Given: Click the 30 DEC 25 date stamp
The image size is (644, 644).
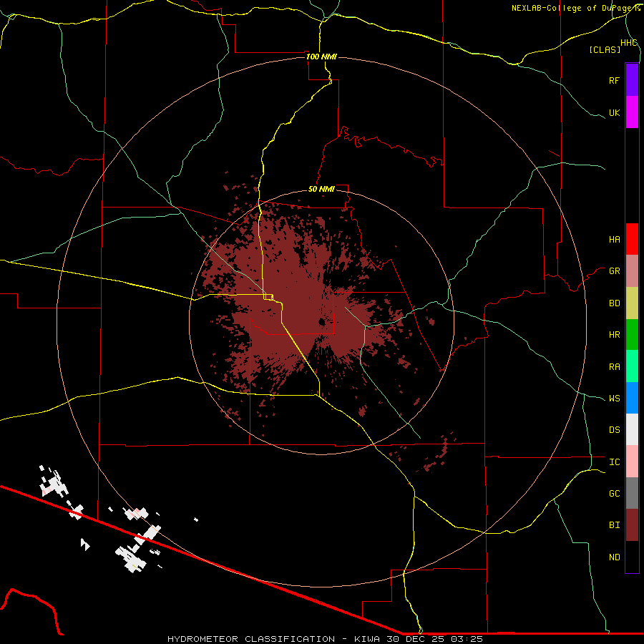Looking at the screenshot, I should [x=415, y=639].
